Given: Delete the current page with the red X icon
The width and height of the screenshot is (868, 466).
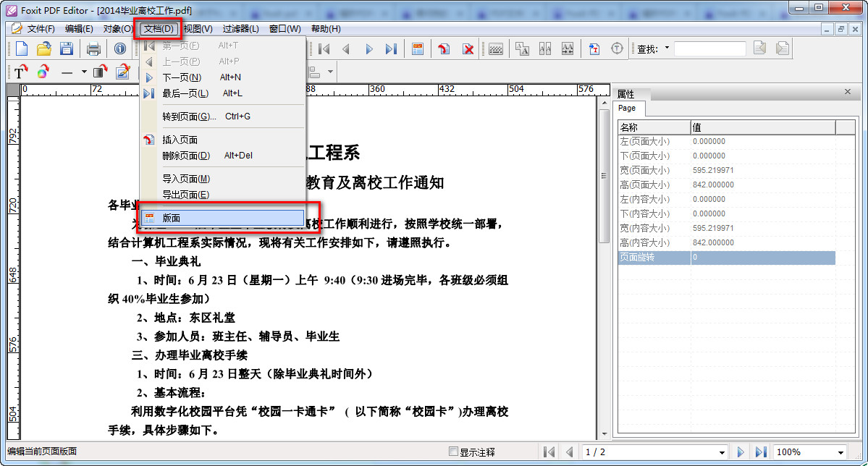Looking at the screenshot, I should pyautogui.click(x=469, y=48).
